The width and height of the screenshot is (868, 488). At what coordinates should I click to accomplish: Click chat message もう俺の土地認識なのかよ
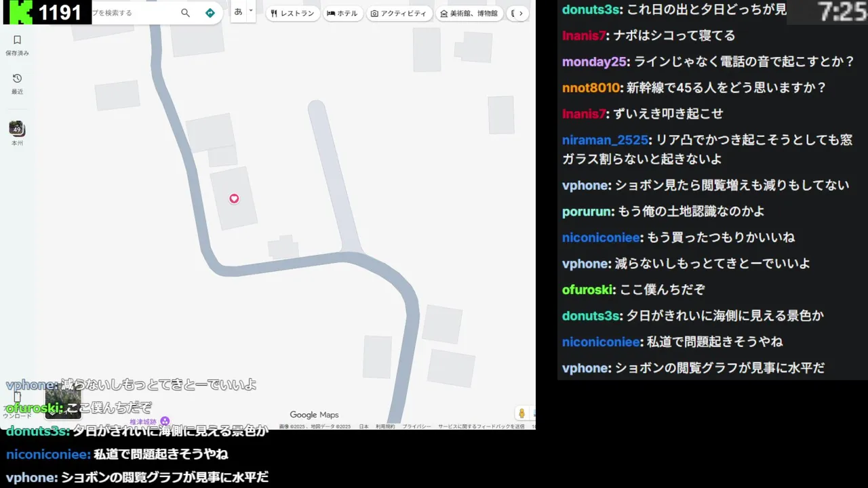[x=692, y=211]
